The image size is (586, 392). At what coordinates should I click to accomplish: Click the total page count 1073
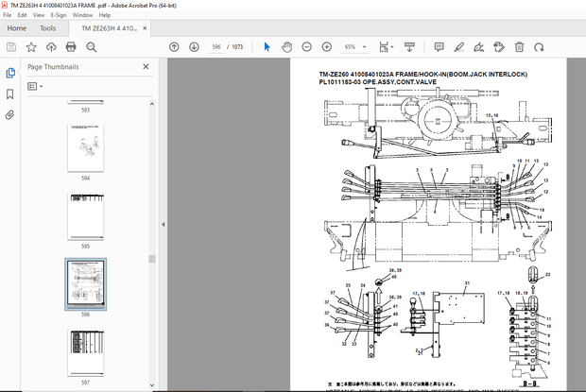pos(237,47)
